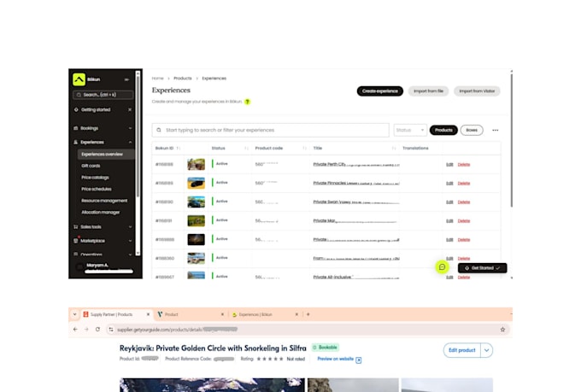Close the Experiences | Bókun tab
Screen dimensions: 581x392
pyautogui.click(x=296, y=314)
